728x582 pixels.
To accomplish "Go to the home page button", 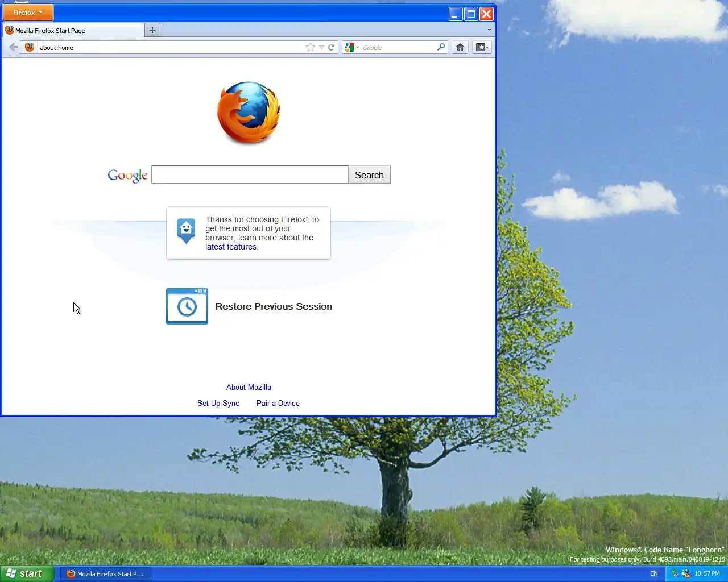I will pyautogui.click(x=460, y=47).
